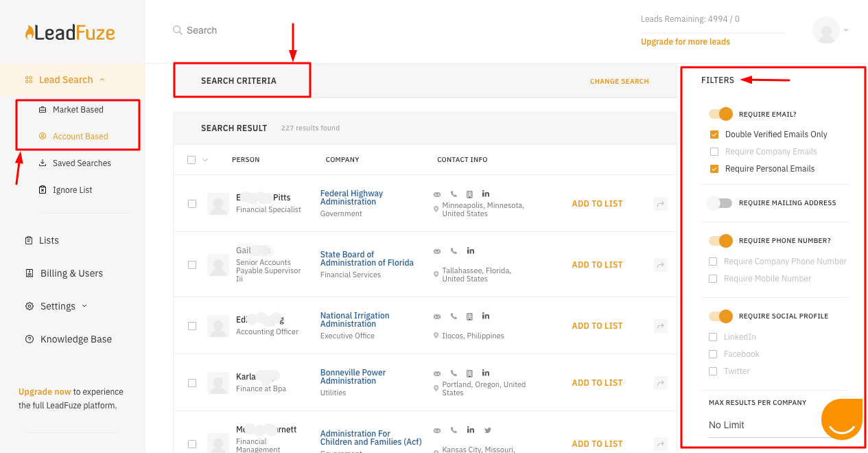Select all results with header checkbox

[191, 160]
